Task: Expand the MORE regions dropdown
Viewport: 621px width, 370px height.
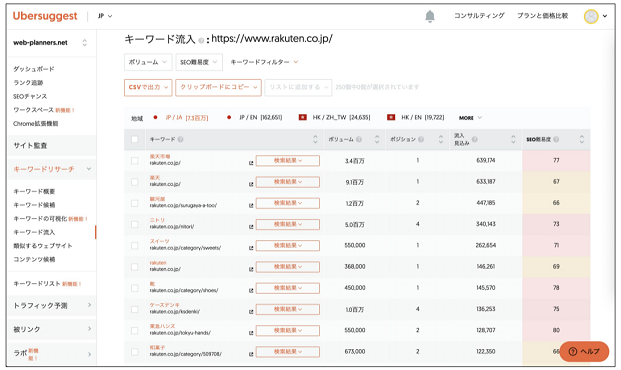Action: coord(470,118)
